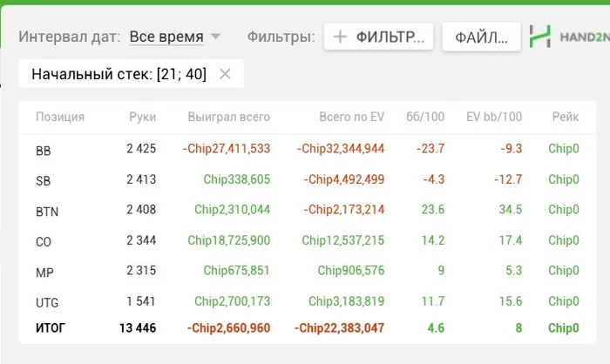Select the UTG position row
The image size is (610, 364).
47,302
